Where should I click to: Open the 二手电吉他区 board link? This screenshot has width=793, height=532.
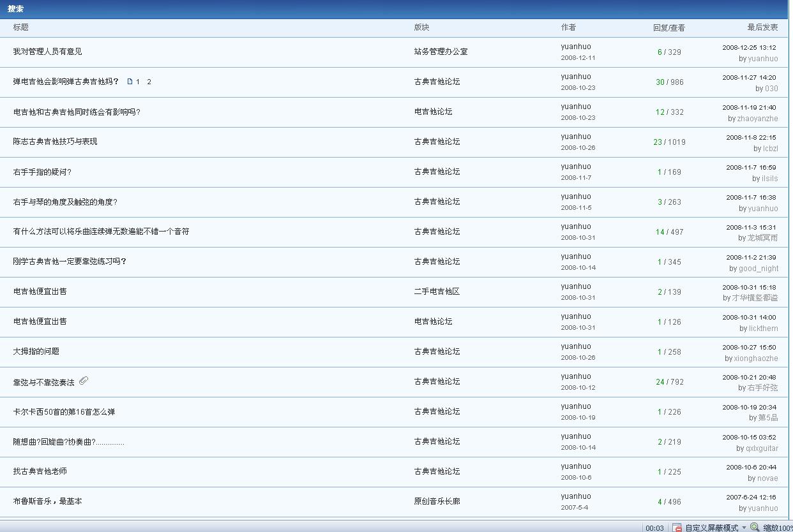point(437,292)
